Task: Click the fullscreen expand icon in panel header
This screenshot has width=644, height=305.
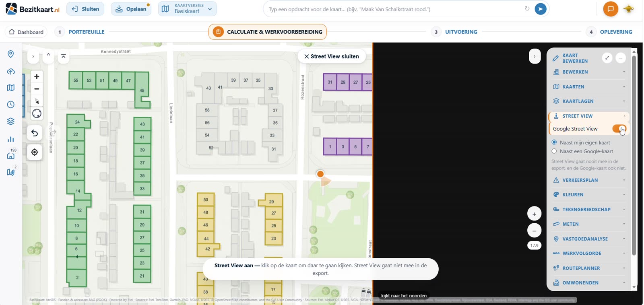Action: point(607,58)
